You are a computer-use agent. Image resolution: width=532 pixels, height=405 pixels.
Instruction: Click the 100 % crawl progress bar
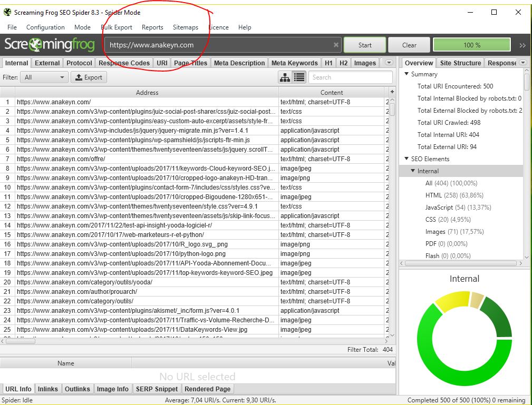(x=472, y=45)
